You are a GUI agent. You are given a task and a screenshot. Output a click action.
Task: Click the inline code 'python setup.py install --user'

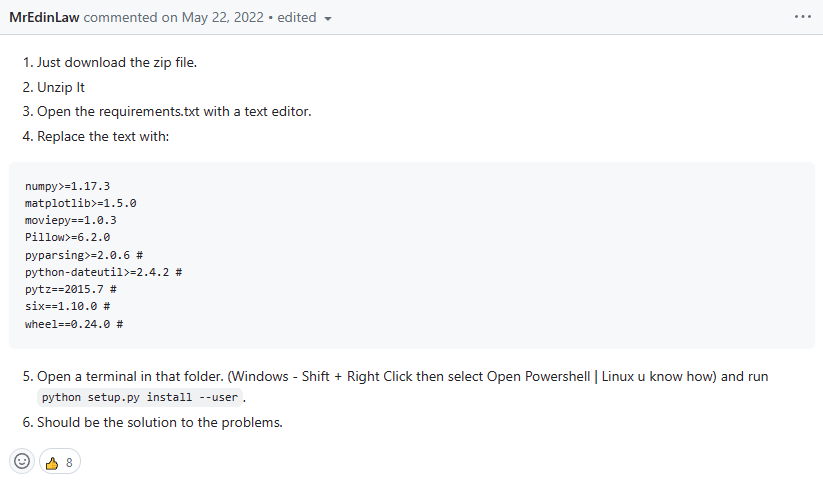[x=140, y=397]
